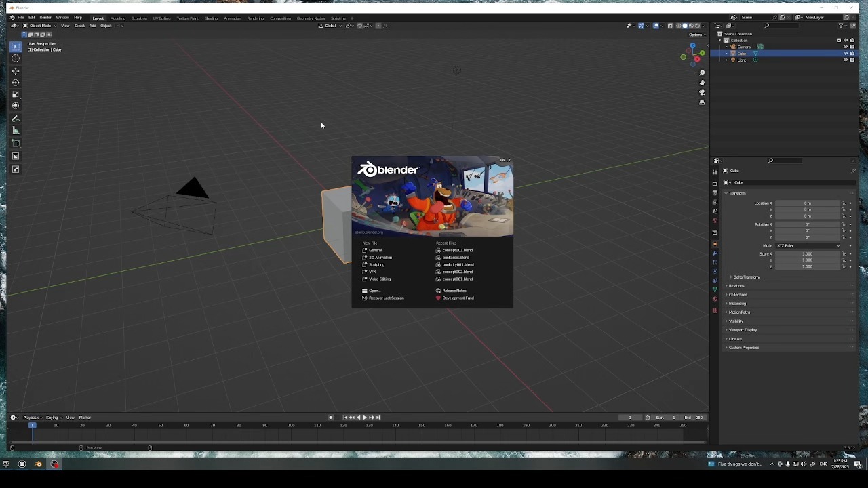Screen dimensions: 868x488
Task: Click Recover Last Session
Action: tap(386, 298)
